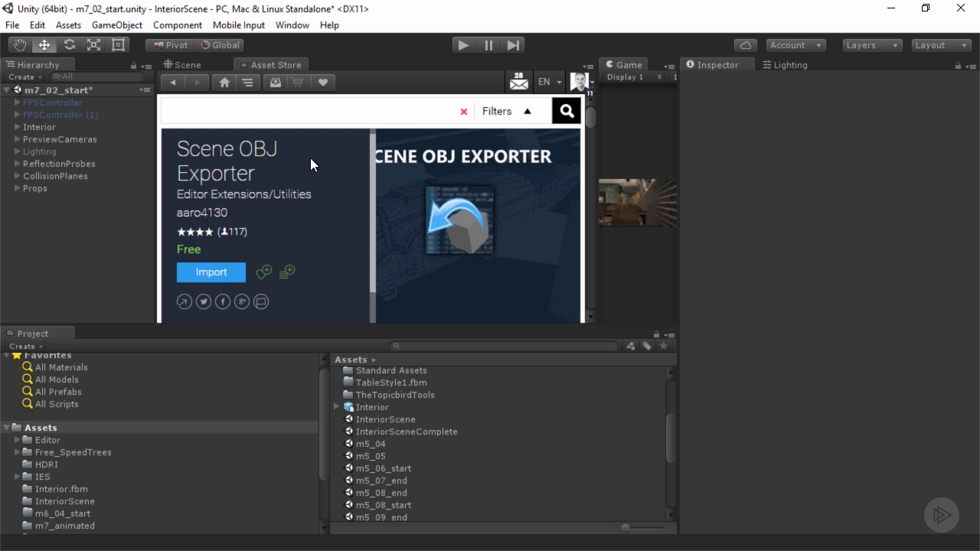Expand the Free_SpeedTrees folder
The width and height of the screenshot is (980, 551).
(x=17, y=452)
